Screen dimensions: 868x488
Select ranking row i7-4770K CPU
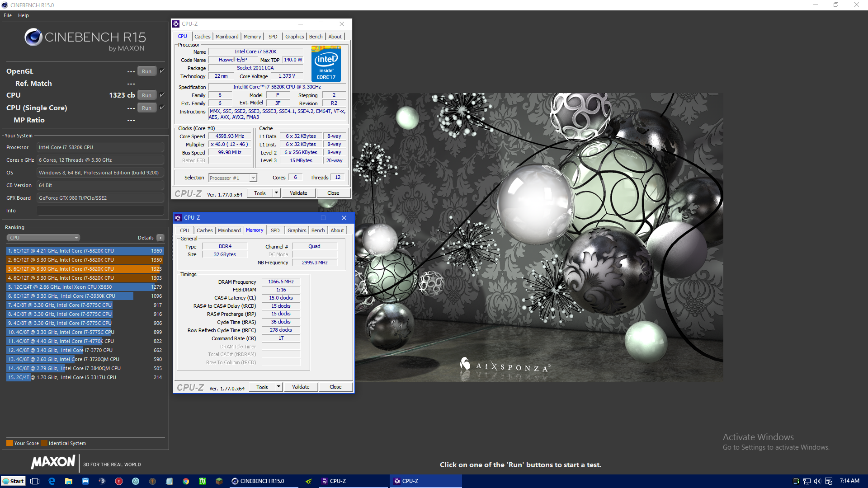[85, 341]
